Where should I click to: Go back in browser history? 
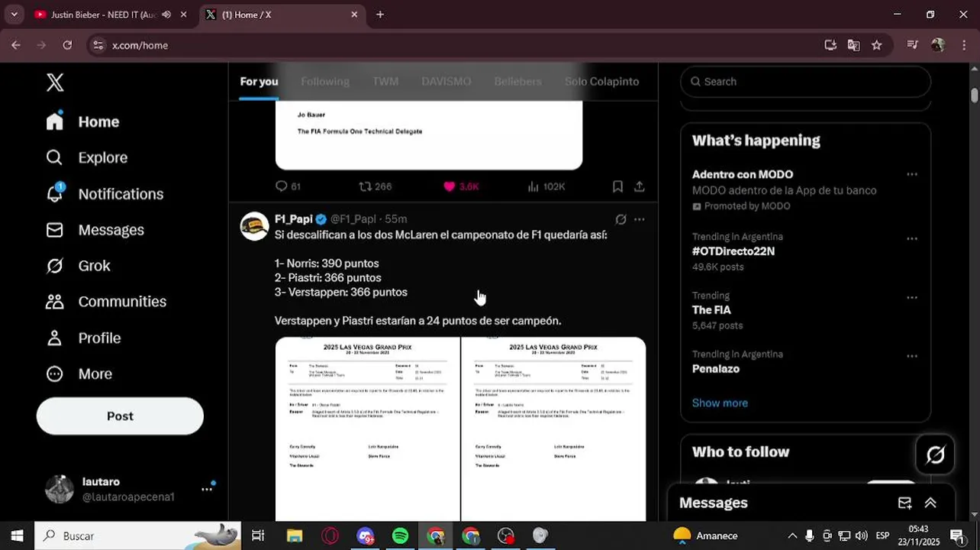pos(15,45)
